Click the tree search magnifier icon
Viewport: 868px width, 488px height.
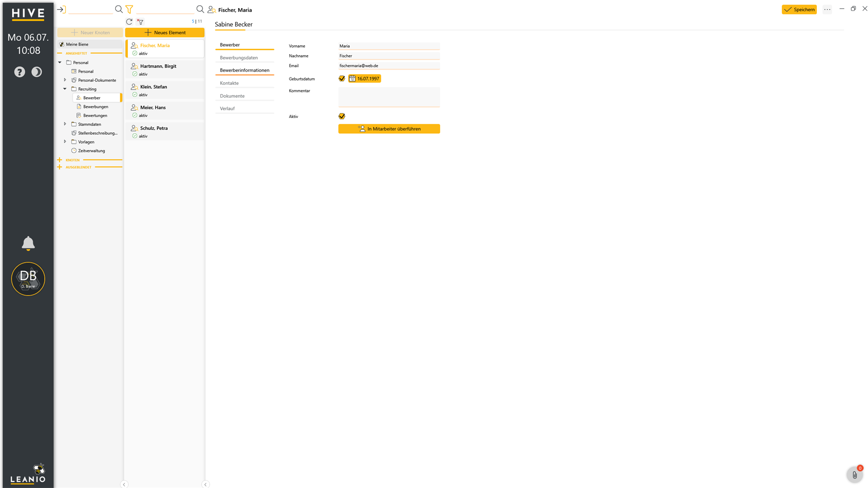click(x=119, y=9)
